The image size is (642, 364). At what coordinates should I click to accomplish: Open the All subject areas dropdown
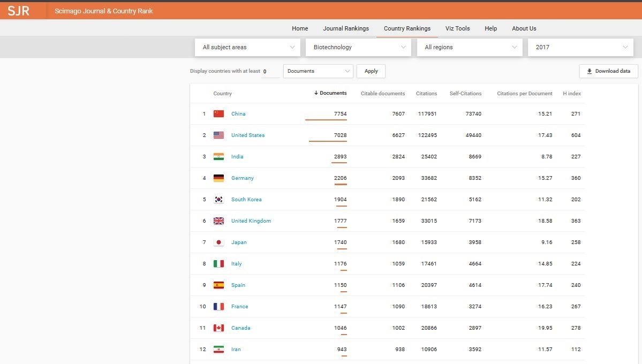248,47
